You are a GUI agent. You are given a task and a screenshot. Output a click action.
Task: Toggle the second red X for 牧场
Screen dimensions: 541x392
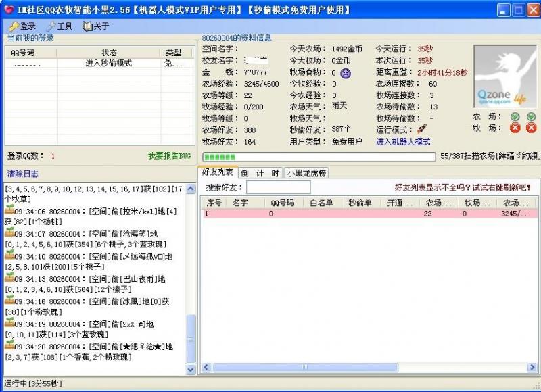pos(531,128)
